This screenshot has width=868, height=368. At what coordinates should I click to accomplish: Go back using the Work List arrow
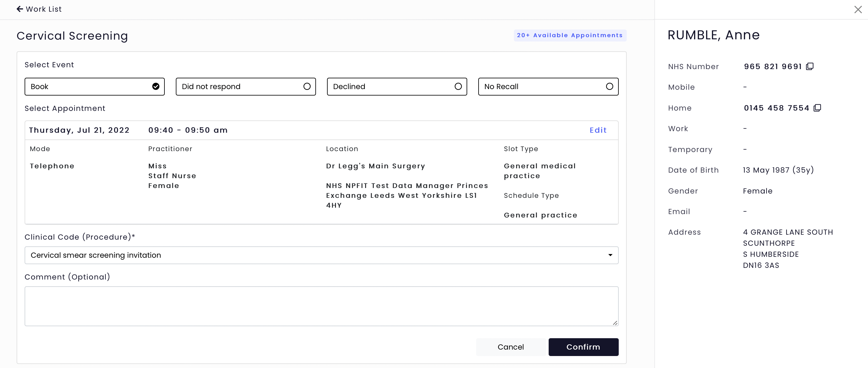[20, 9]
